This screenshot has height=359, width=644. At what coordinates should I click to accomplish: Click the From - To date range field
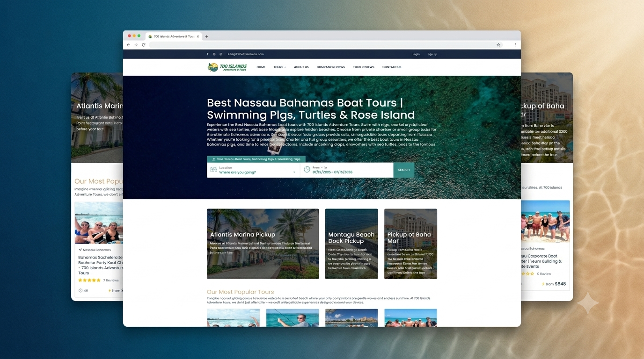click(347, 170)
